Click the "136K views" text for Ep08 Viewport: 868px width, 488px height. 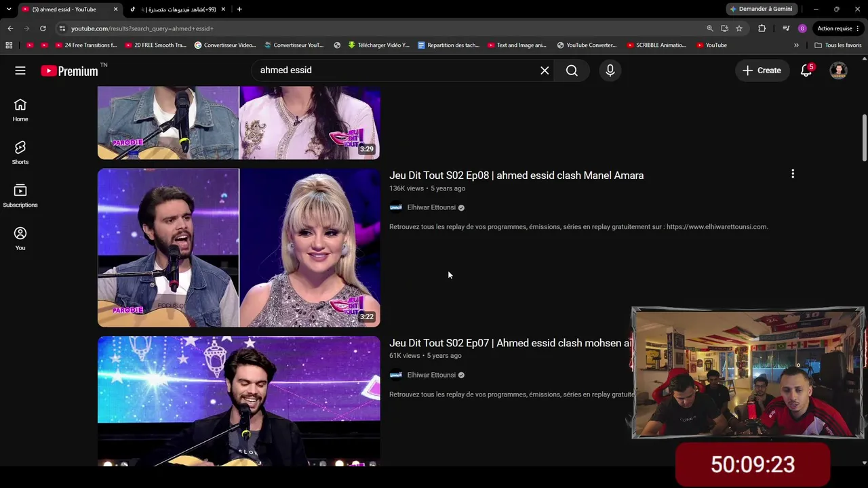coord(406,188)
